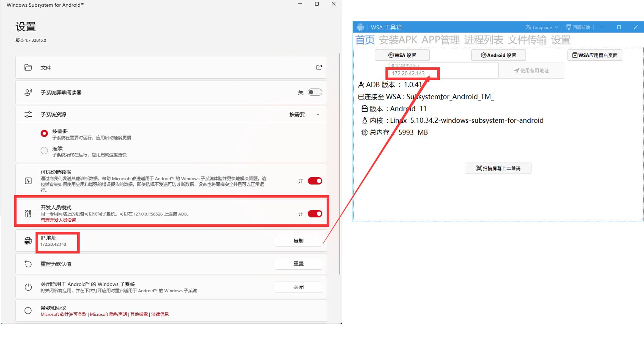Click the screen reader icon in WSA settings
This screenshot has width=644, height=345.
(28, 92)
